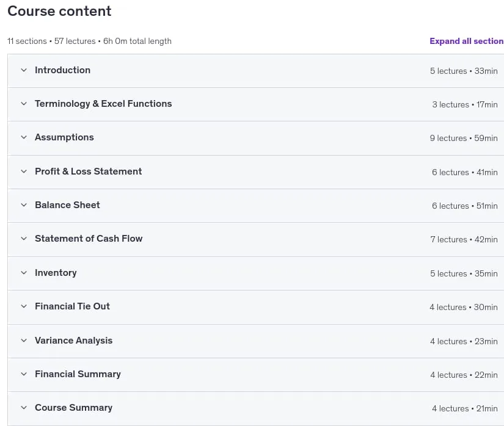
Task: Select the Inventory section heading
Action: click(x=56, y=273)
